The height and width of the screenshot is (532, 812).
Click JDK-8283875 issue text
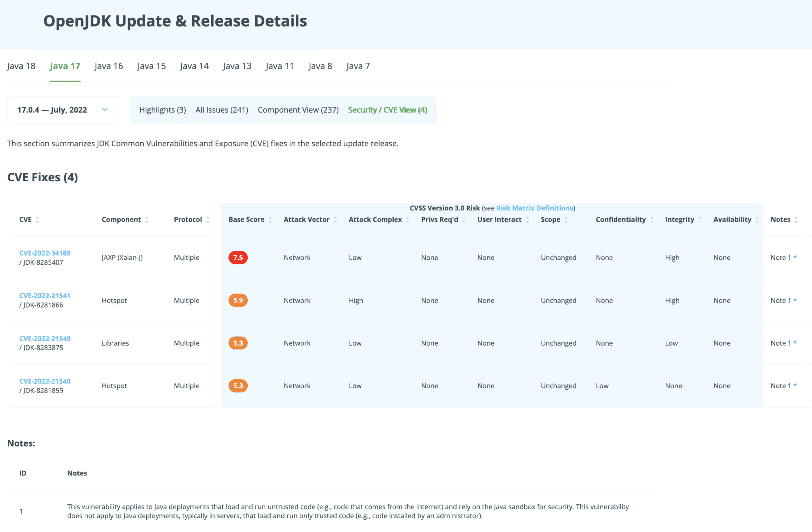[43, 348]
